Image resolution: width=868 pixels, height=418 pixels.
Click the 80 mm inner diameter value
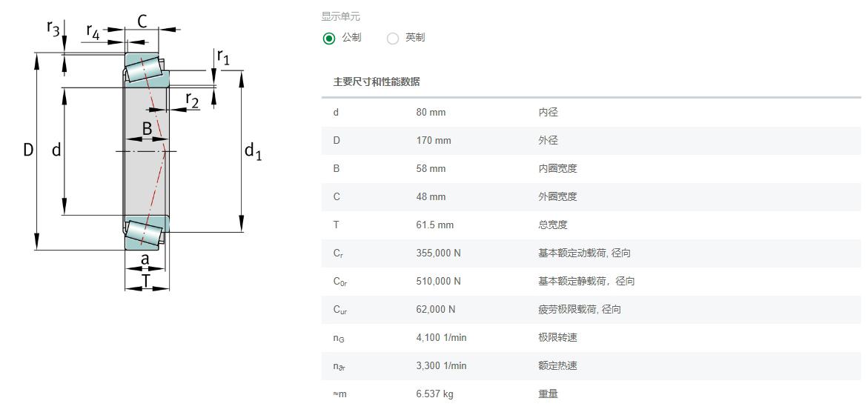coord(431,113)
